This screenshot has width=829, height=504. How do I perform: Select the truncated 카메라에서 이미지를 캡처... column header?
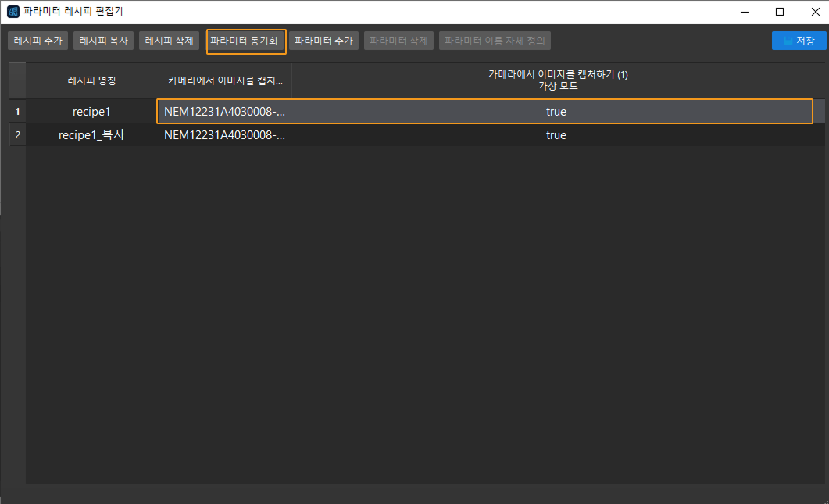[x=225, y=80]
